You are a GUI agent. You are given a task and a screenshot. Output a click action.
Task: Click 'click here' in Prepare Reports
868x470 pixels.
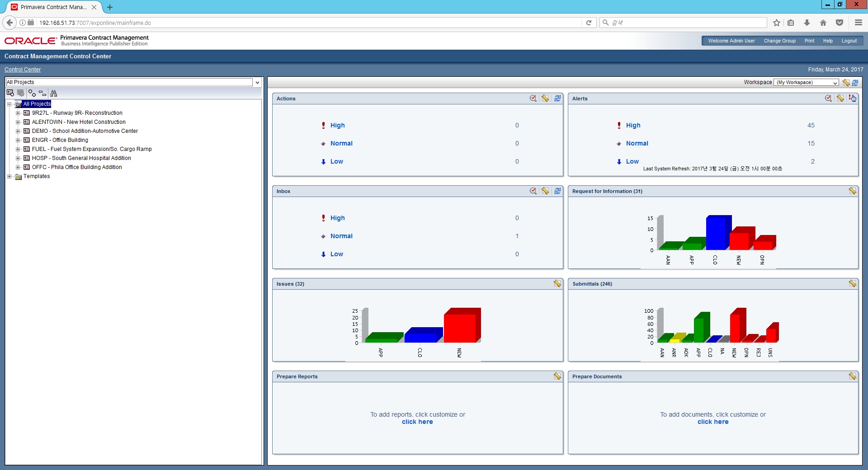[x=417, y=422]
